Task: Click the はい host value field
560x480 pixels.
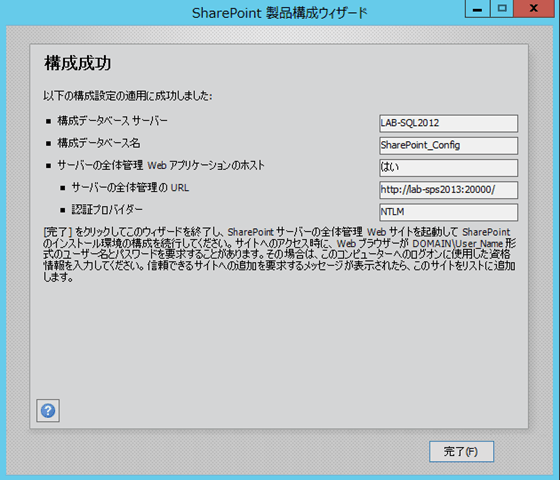Action: coord(449,168)
